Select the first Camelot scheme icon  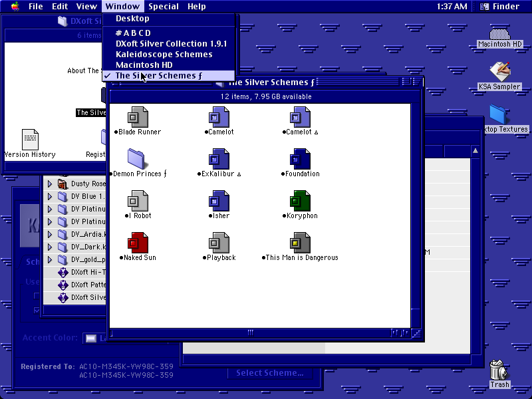[219, 117]
